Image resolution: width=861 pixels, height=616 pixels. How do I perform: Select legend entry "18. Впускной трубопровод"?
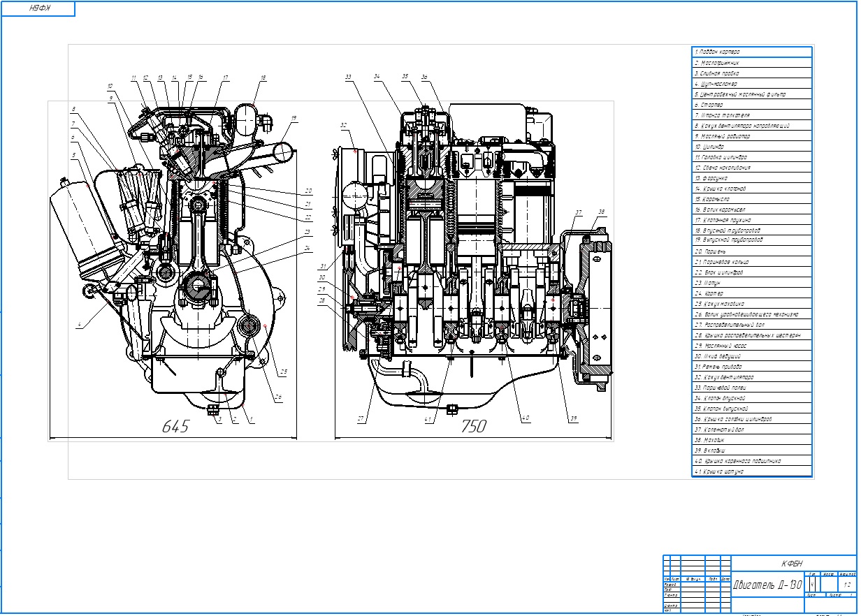pos(752,230)
